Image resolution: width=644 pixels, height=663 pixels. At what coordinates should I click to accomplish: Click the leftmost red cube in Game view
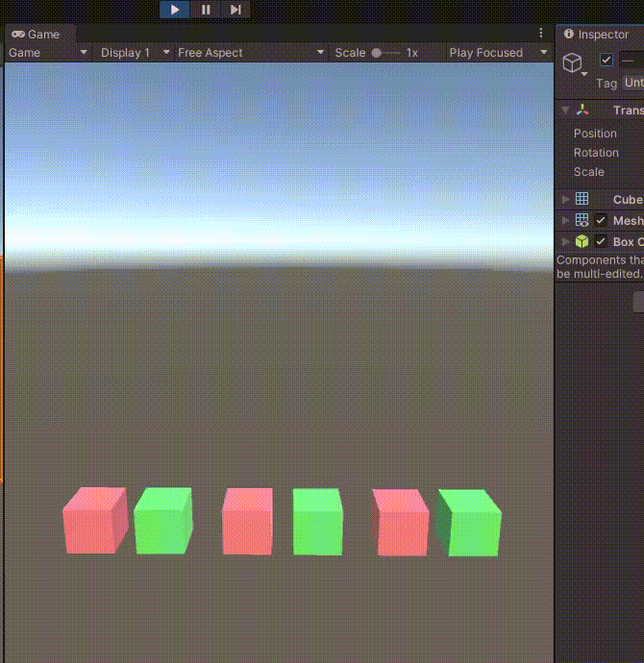click(x=95, y=521)
